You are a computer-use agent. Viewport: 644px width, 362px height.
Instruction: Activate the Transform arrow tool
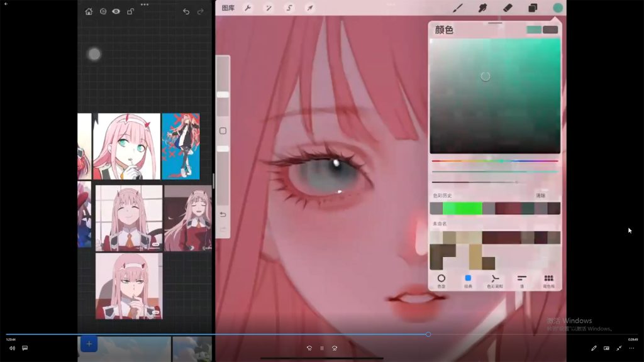309,8
